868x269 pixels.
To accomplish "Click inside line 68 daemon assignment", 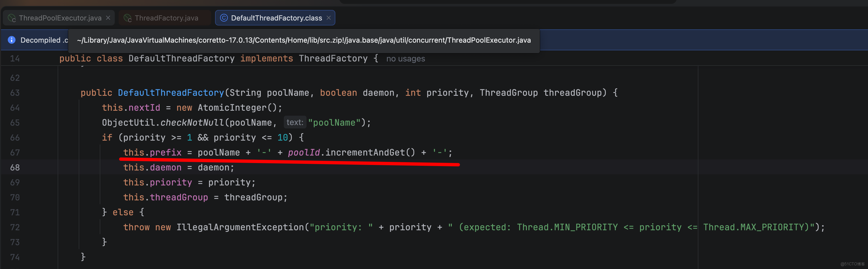I will 178,167.
